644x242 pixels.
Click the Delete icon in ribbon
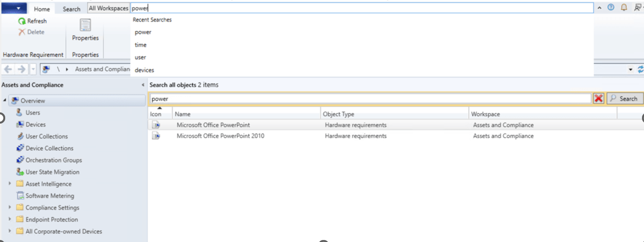pyautogui.click(x=22, y=32)
